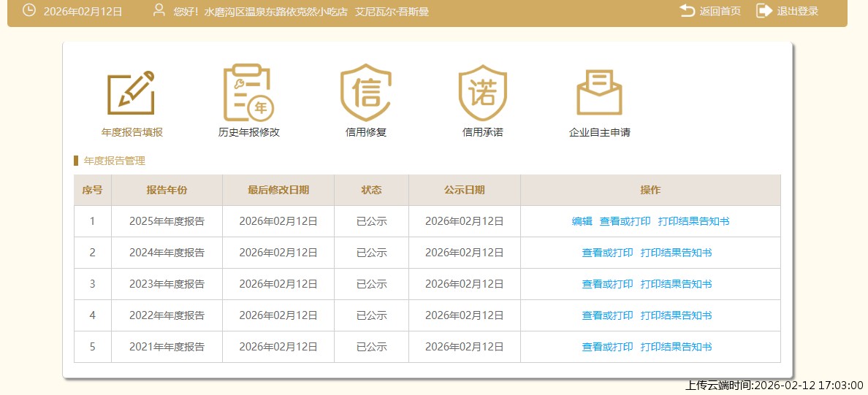The height and width of the screenshot is (395, 868).
Task: Select the 年度报告填报 label
Action: tap(132, 133)
